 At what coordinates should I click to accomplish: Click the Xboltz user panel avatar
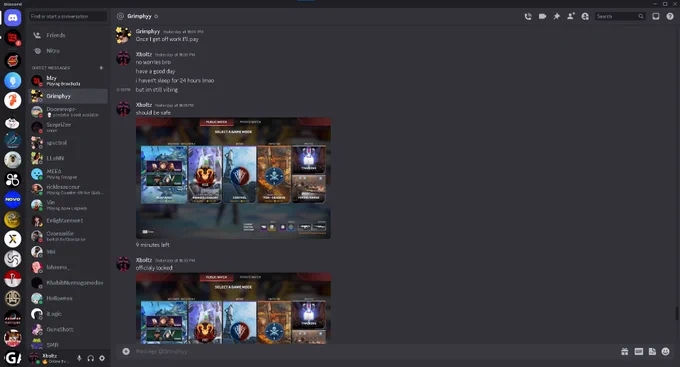tap(34, 358)
